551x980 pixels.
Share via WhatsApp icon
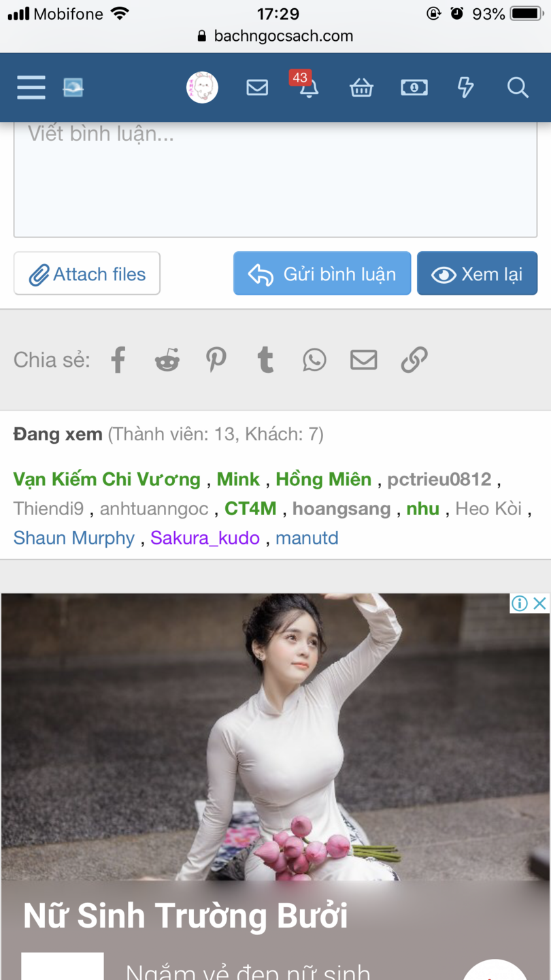coord(314,359)
